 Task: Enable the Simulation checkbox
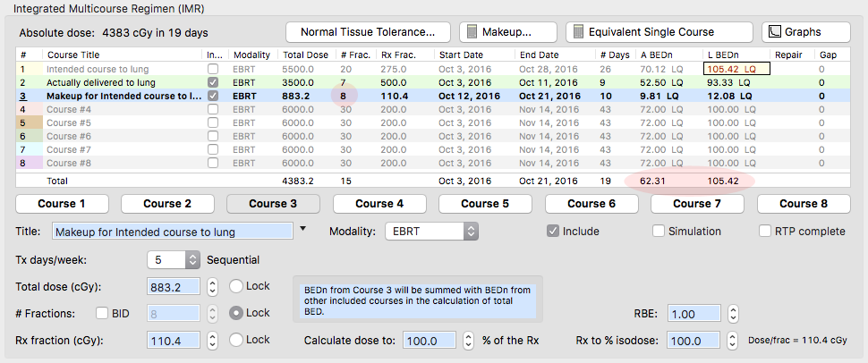pos(660,232)
